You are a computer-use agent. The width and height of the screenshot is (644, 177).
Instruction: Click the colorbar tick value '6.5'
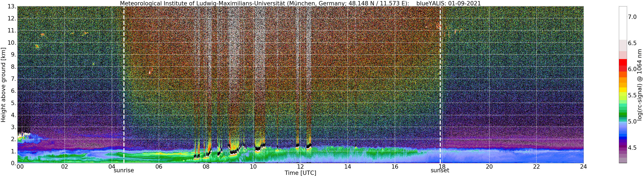click(632, 43)
